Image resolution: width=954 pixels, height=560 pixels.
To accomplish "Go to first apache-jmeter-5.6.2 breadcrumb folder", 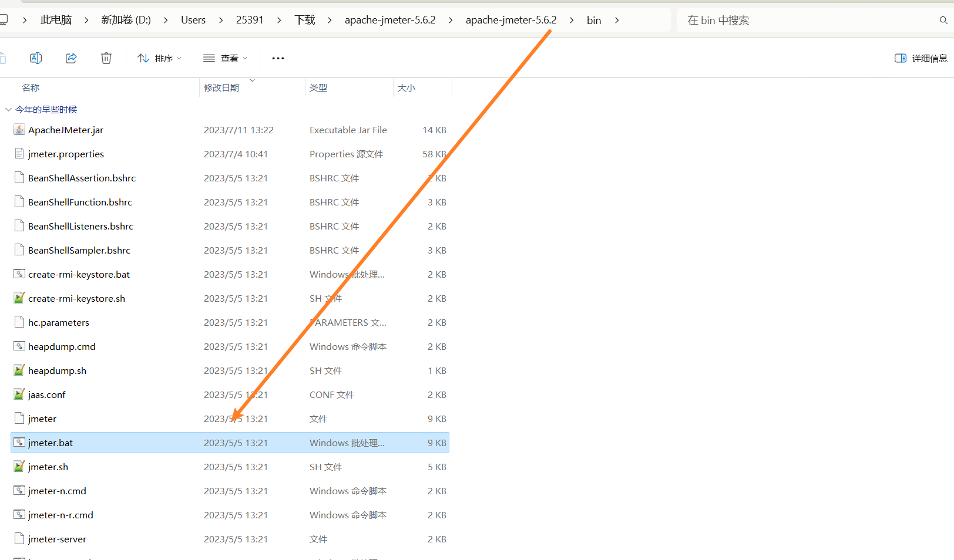I will point(390,20).
